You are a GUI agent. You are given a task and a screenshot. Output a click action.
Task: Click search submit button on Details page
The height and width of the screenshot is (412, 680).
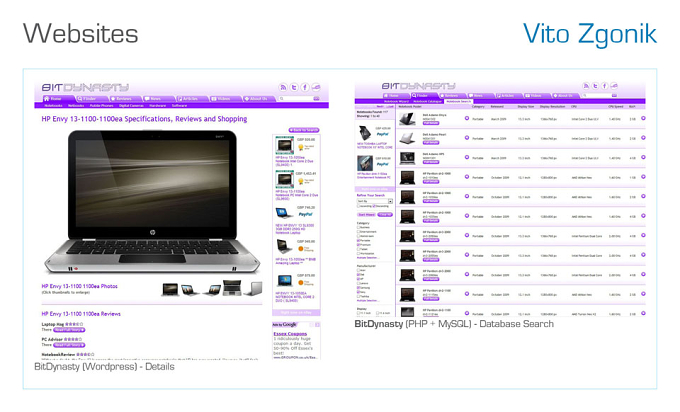[x=316, y=99]
